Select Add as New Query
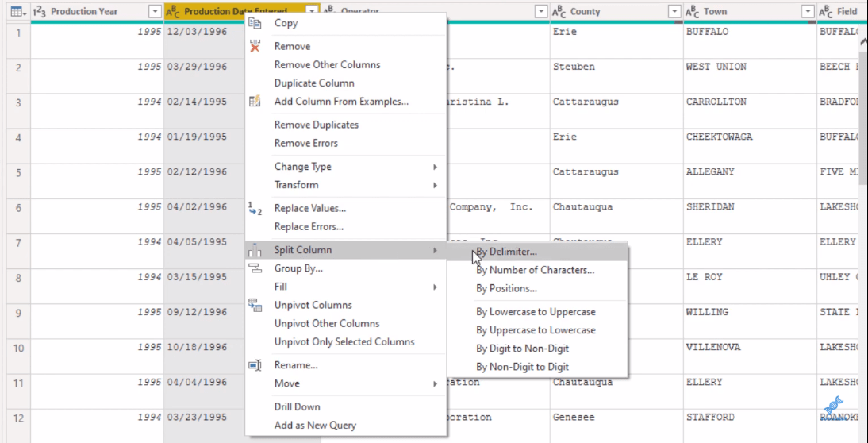Viewport: 868px width, 443px height. coord(347,426)
